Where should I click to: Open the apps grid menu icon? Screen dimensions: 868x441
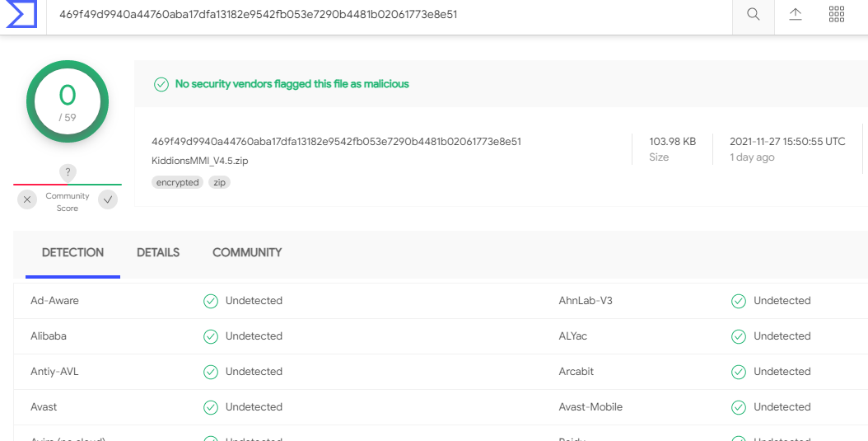tap(837, 15)
